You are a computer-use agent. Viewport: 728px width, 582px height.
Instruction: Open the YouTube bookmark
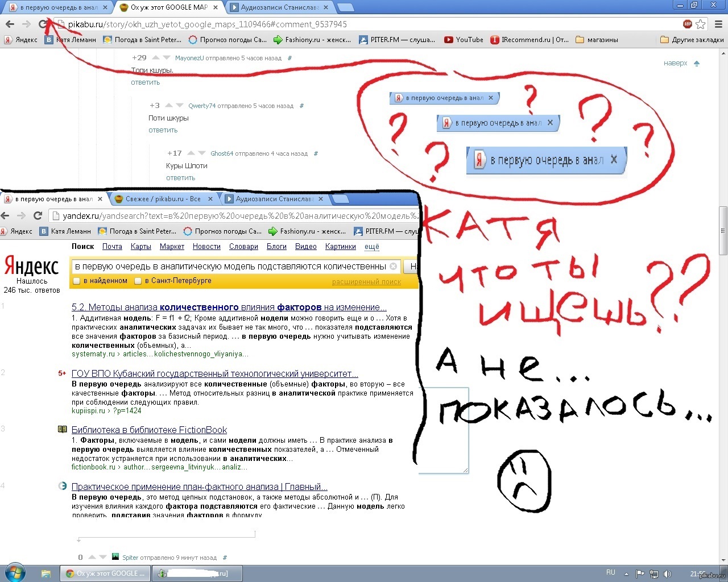coord(464,40)
